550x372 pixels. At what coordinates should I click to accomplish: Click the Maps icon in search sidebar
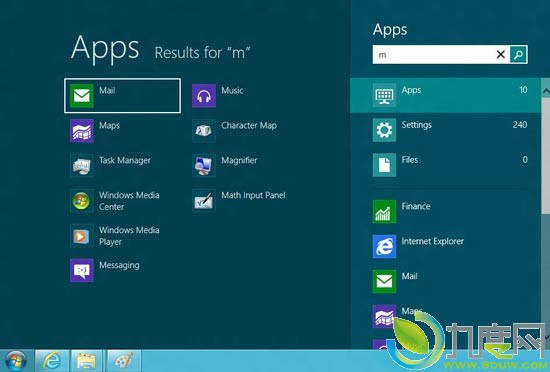pos(383,316)
